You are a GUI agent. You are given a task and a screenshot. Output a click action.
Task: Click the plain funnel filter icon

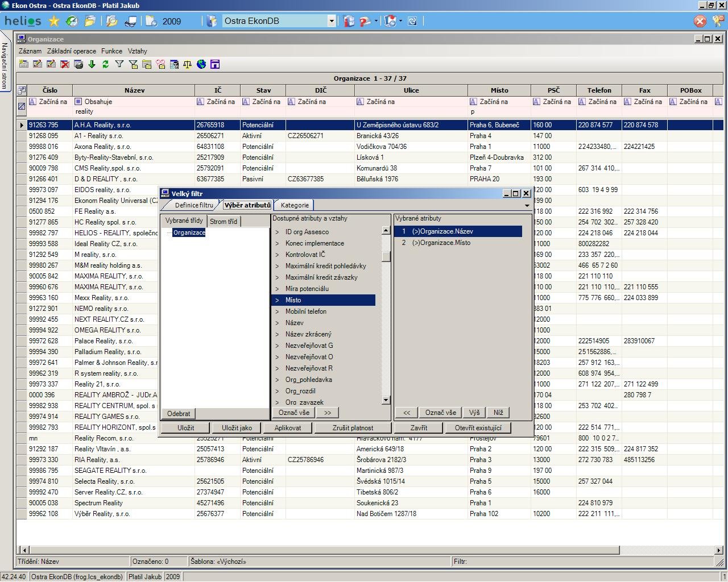119,64
